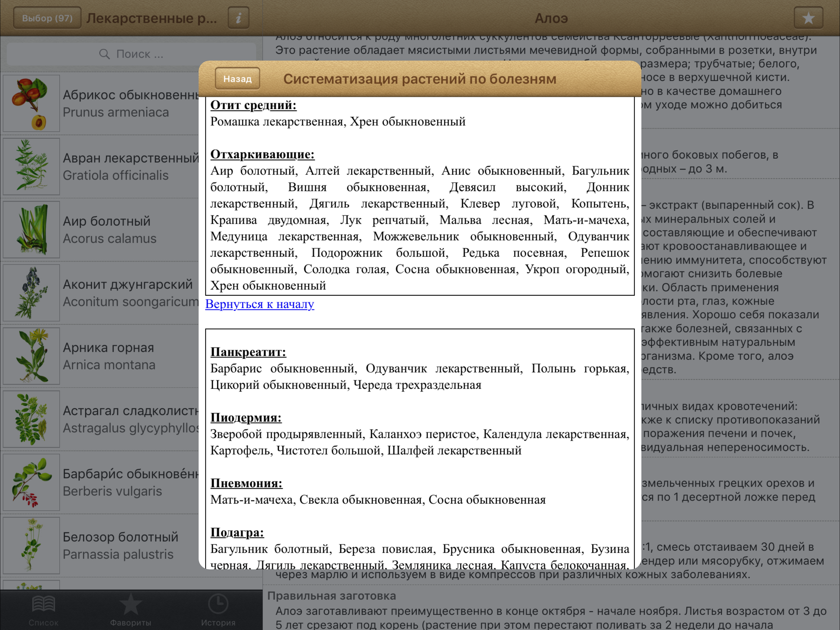This screenshot has width=840, height=630.
Task: Tap the Пневмония heading
Action: tap(247, 483)
